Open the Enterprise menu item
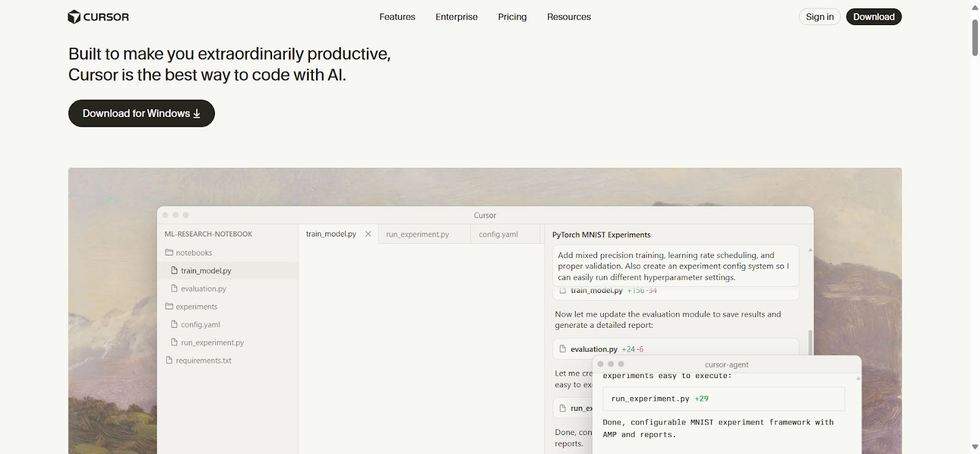 click(456, 17)
